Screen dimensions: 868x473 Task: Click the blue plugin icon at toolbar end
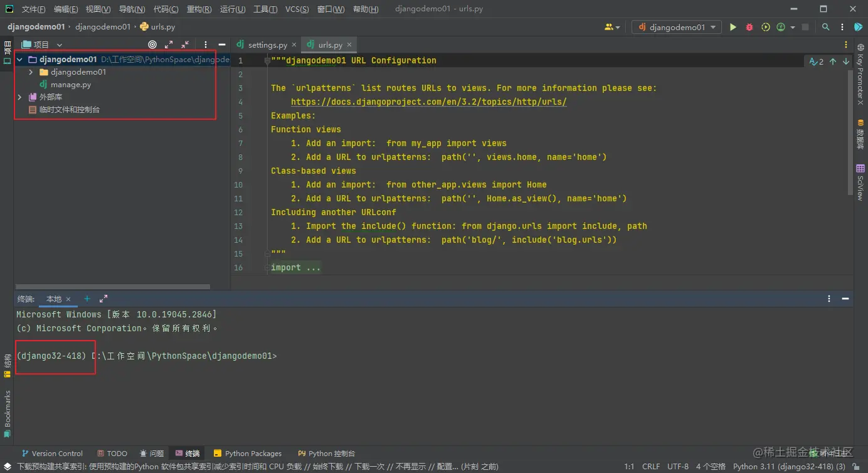[x=859, y=27]
